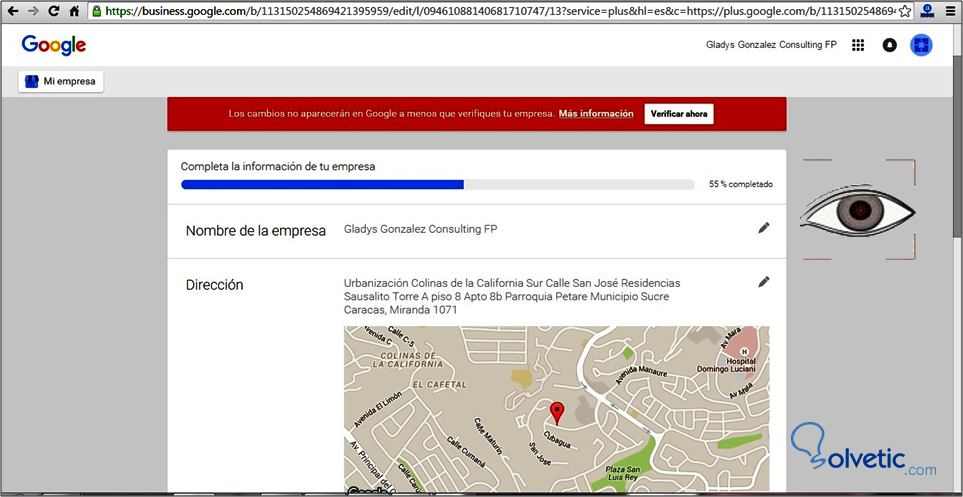Click the address text starting with Urbanización
The height and width of the screenshot is (497, 963).
point(512,297)
